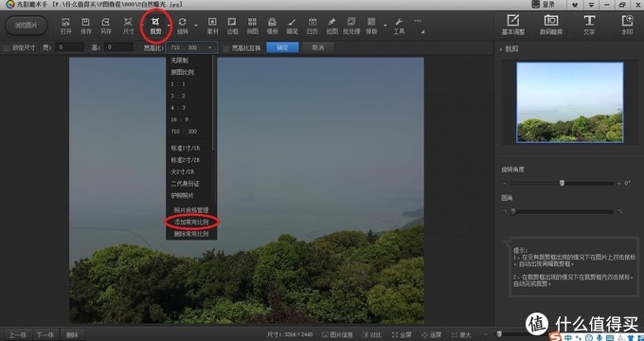This screenshot has height=341, width=644.
Task: Open the 工具 tools icon
Action: pos(399,26)
